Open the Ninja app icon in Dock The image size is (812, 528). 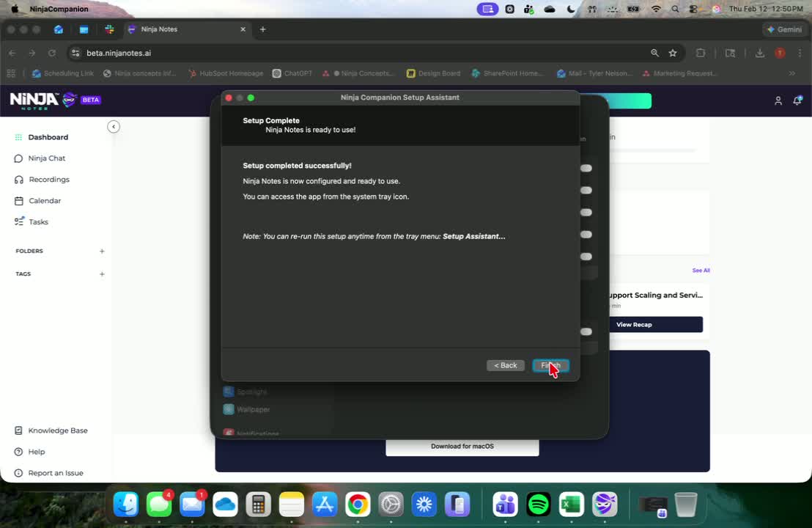pyautogui.click(x=605, y=504)
